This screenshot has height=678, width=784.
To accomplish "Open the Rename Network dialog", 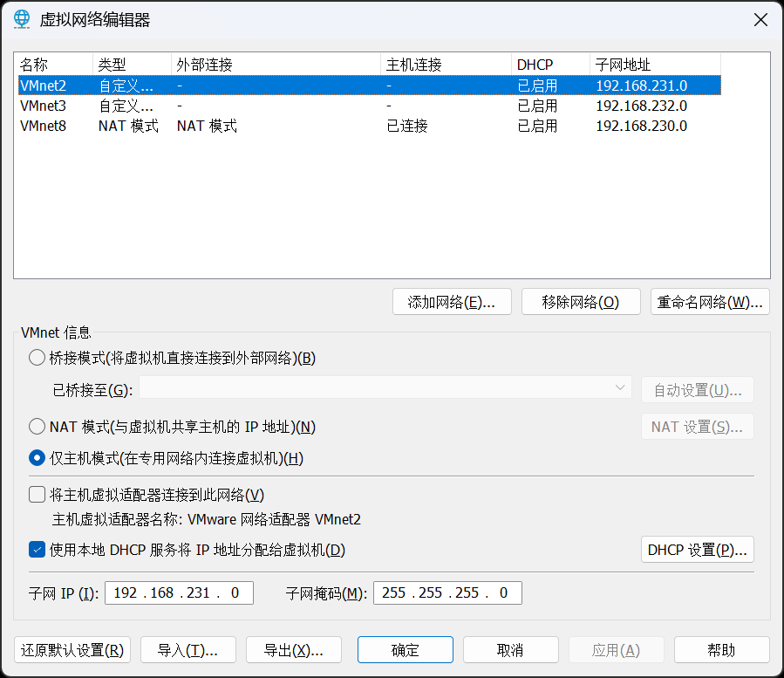I will click(x=710, y=302).
